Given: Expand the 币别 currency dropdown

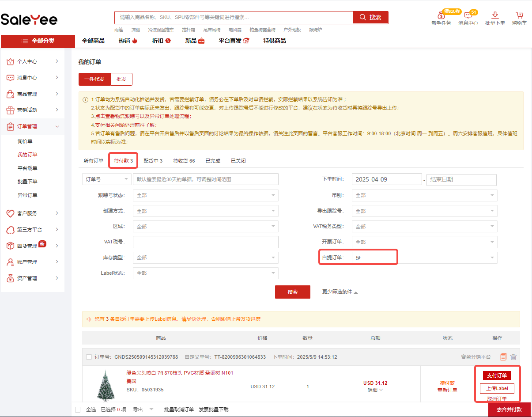Looking at the screenshot, I should coord(424,195).
